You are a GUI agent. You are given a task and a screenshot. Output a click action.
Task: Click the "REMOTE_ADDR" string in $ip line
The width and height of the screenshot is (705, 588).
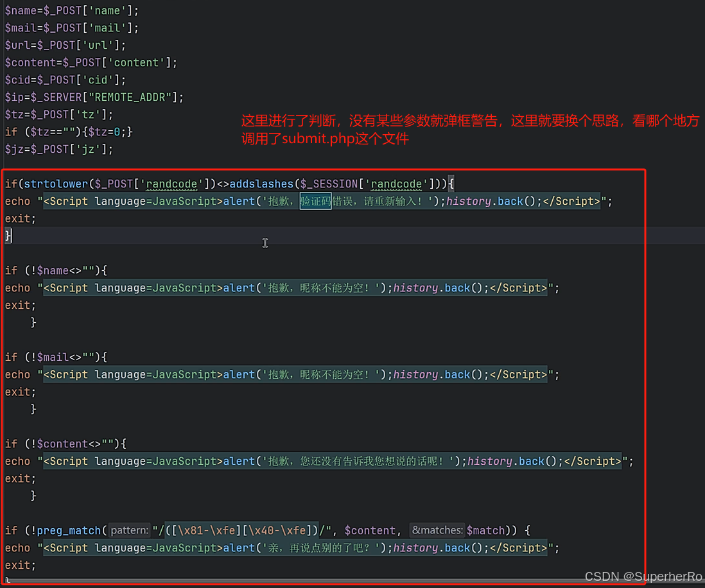click(x=130, y=97)
